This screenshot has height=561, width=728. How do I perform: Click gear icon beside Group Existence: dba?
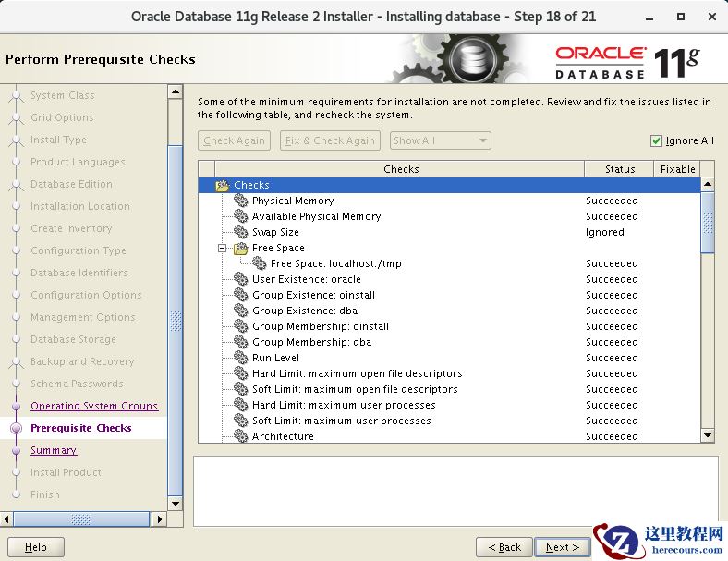(x=240, y=311)
